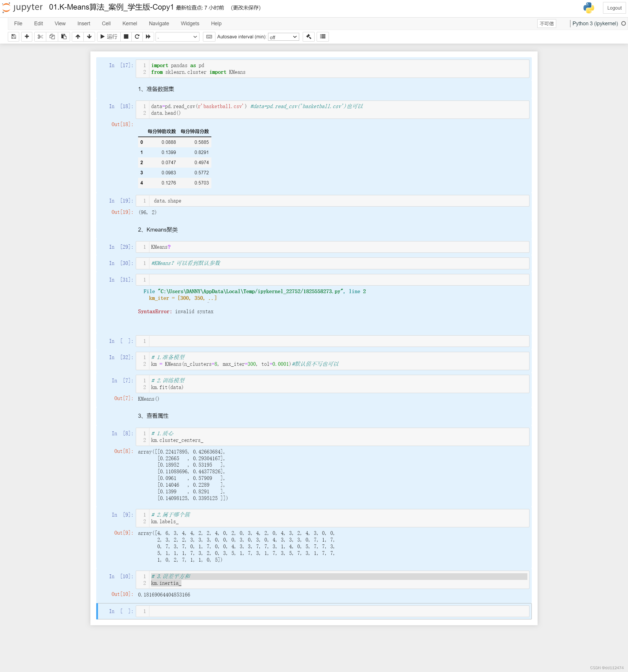Screen dimensions: 628x672
Task: Open the View menu
Action: tap(60, 23)
